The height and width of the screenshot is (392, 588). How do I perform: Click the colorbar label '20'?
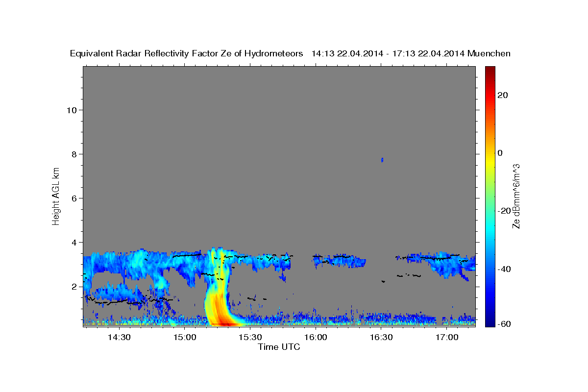[x=503, y=95]
